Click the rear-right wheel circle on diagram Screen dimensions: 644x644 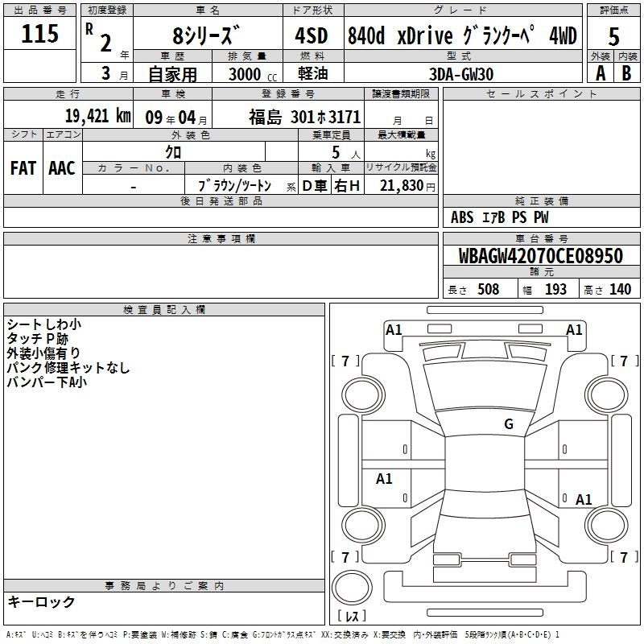coord(607,526)
